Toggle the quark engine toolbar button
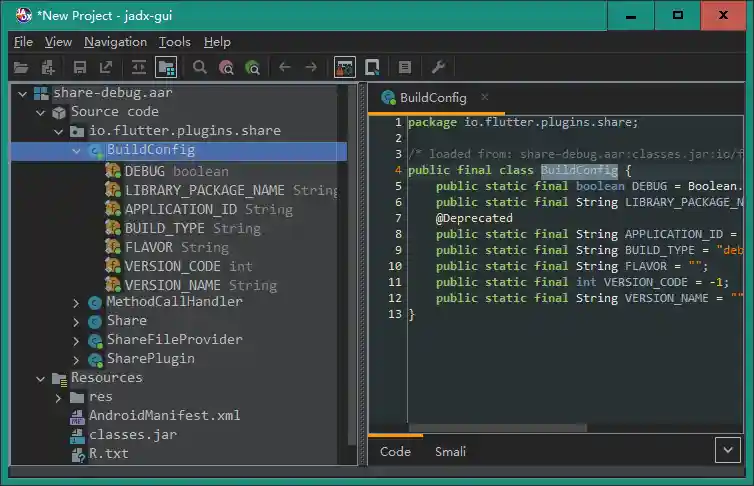This screenshot has height=486, width=754. (x=372, y=67)
